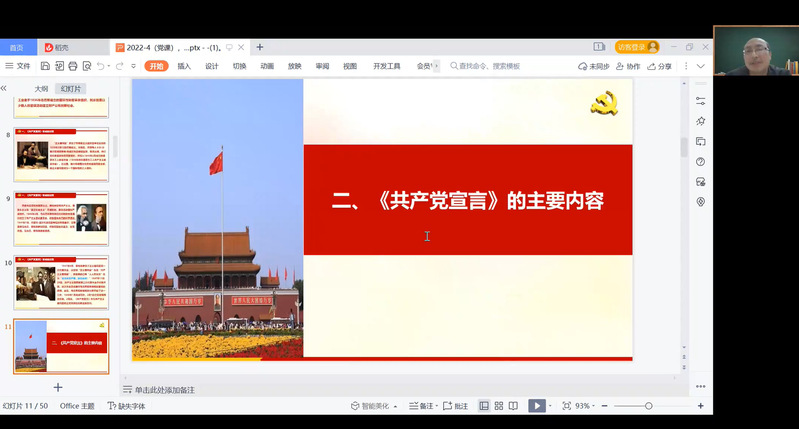Click the 缺失字体 missing font button
Viewport: 799px width, 429px height.
[126, 406]
